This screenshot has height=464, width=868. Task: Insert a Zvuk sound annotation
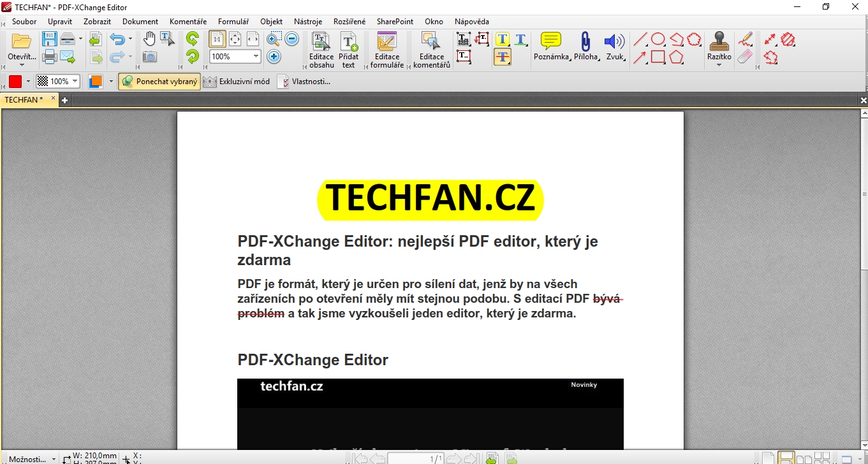(615, 46)
